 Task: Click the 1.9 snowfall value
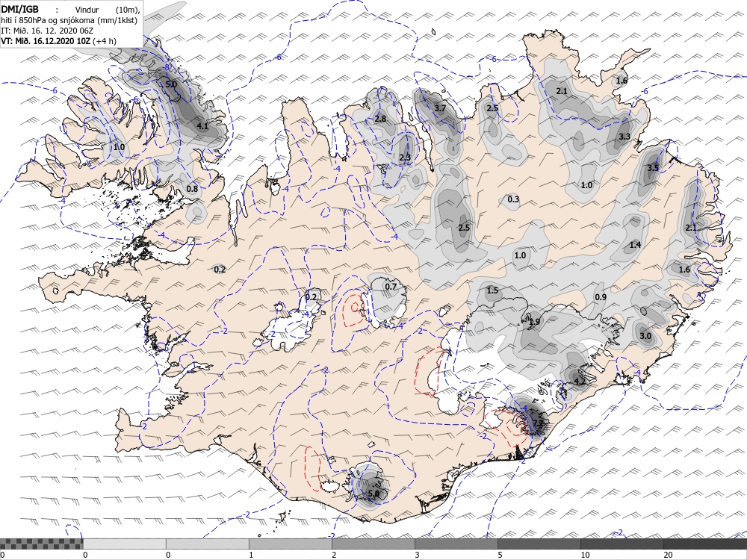tap(535, 321)
